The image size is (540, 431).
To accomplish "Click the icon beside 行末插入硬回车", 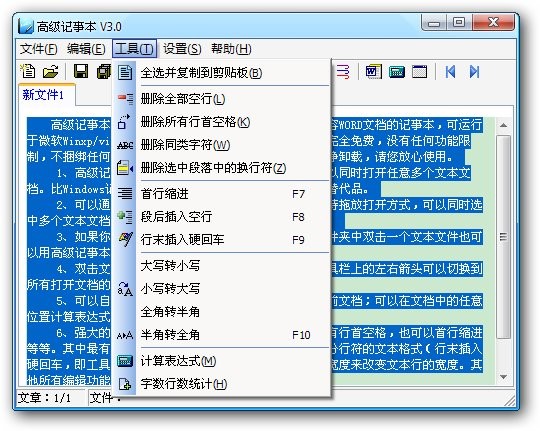I will 125,239.
